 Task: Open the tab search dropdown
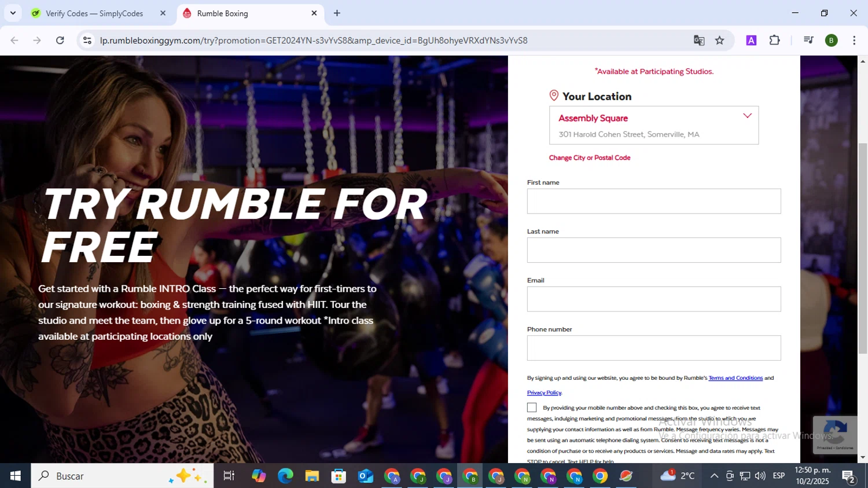pos(13,13)
